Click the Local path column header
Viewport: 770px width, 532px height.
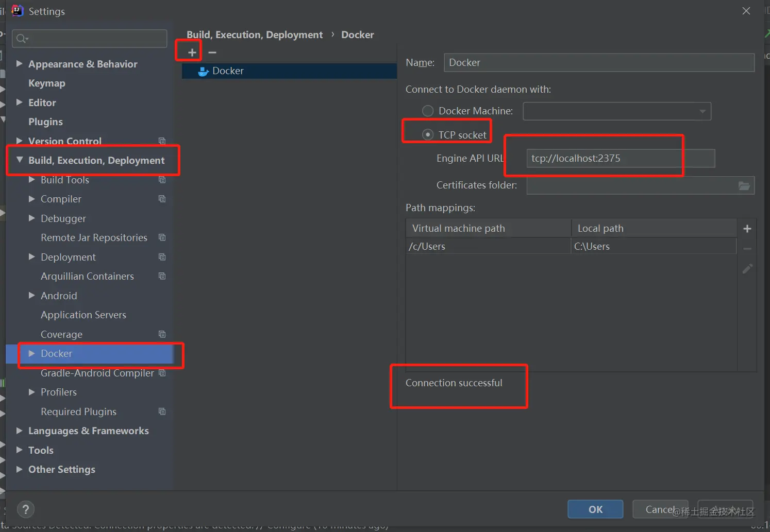pos(654,228)
